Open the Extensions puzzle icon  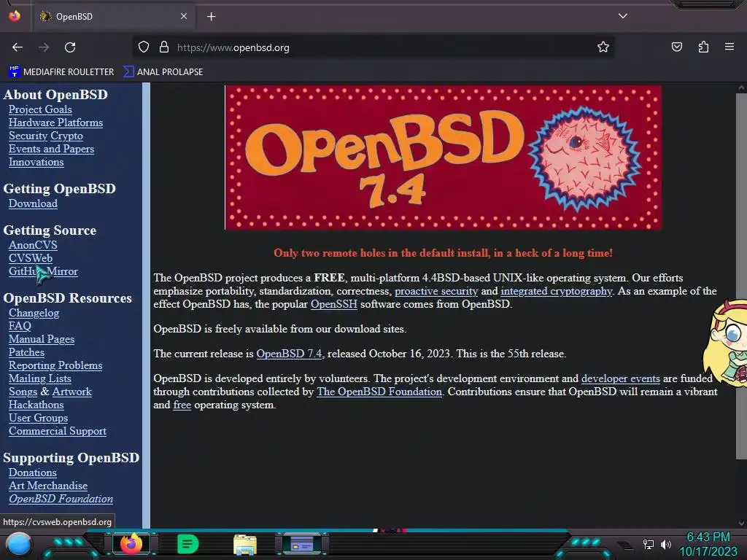point(703,47)
